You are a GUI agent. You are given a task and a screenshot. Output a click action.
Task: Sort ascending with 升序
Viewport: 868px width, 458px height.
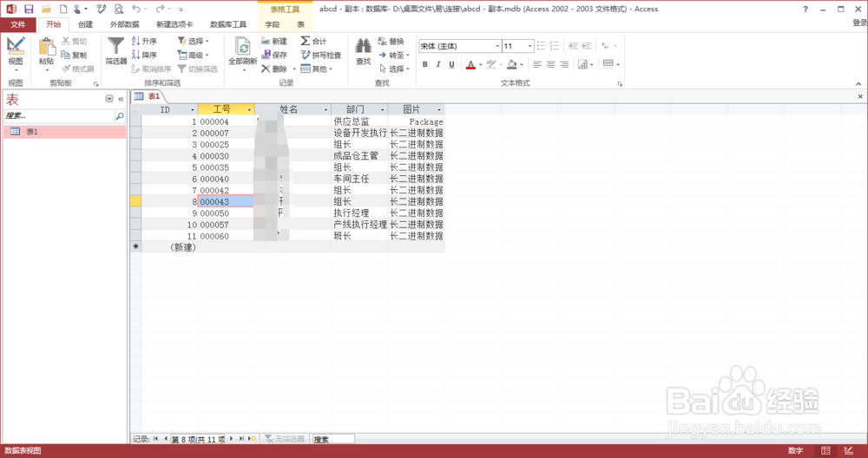tap(144, 41)
